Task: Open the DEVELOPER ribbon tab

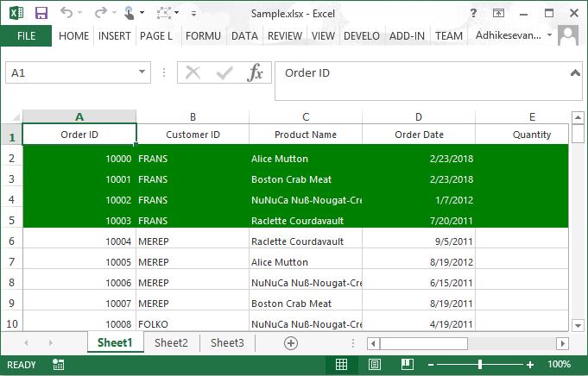Action: pos(362,36)
